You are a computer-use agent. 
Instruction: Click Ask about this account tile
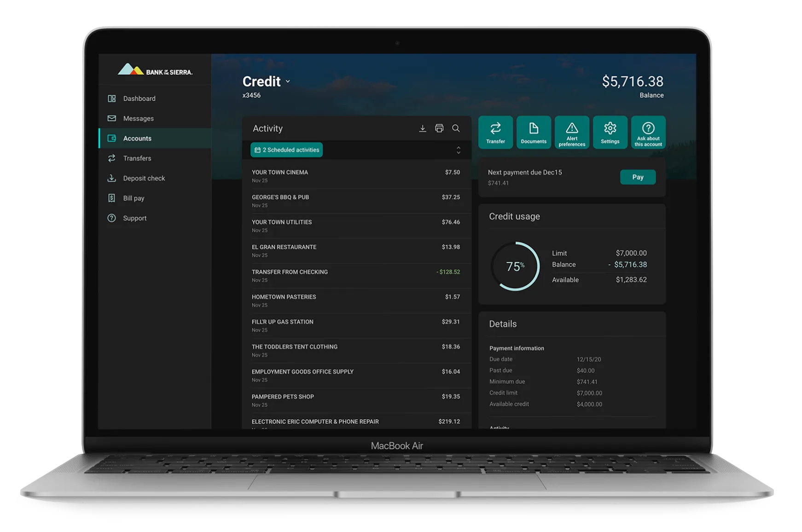648,133
